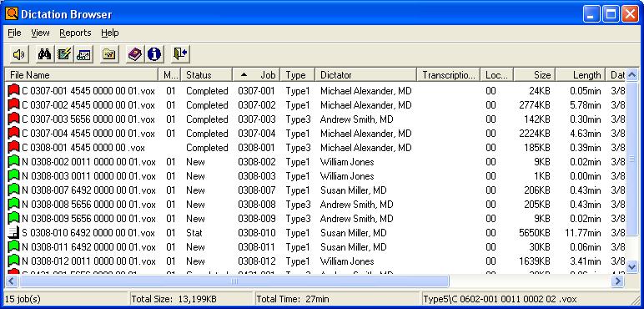
Task: Click red flag icon of job 0307-002
Action: 14,105
